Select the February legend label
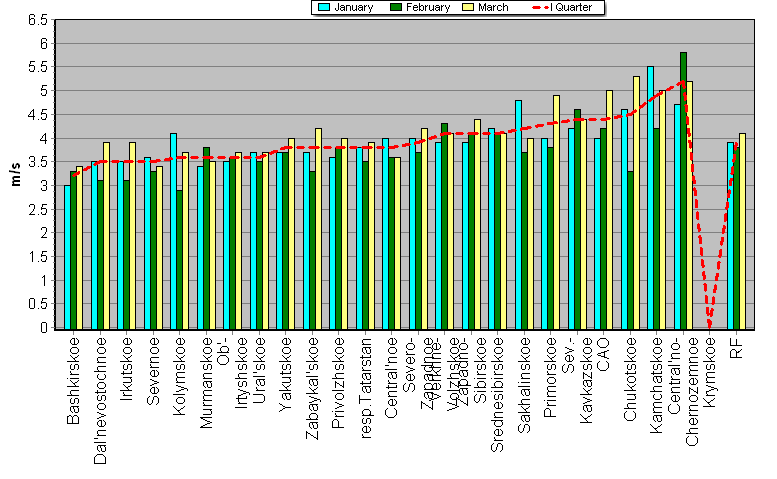The height and width of the screenshot is (479, 777). click(428, 7)
